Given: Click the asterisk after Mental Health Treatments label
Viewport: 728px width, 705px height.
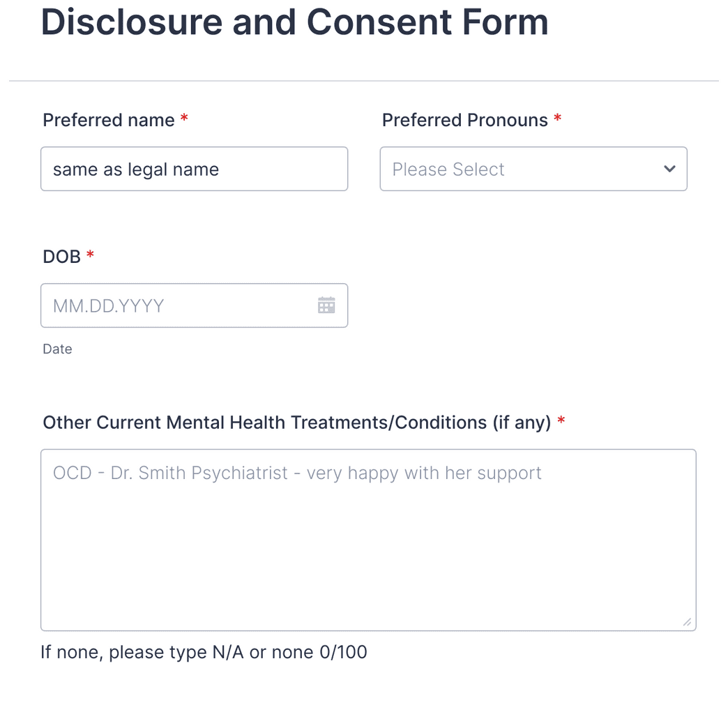Looking at the screenshot, I should 562,421.
